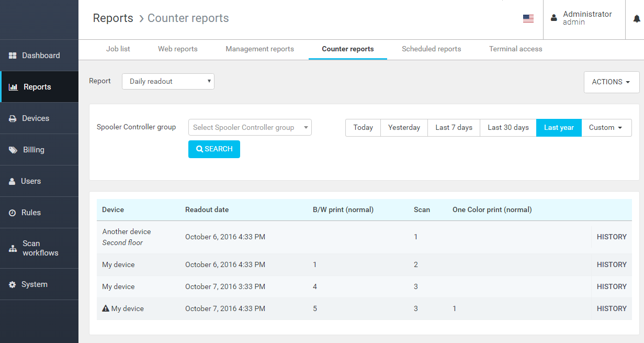
Task: Expand Spooler Controller group selector
Action: 250,128
